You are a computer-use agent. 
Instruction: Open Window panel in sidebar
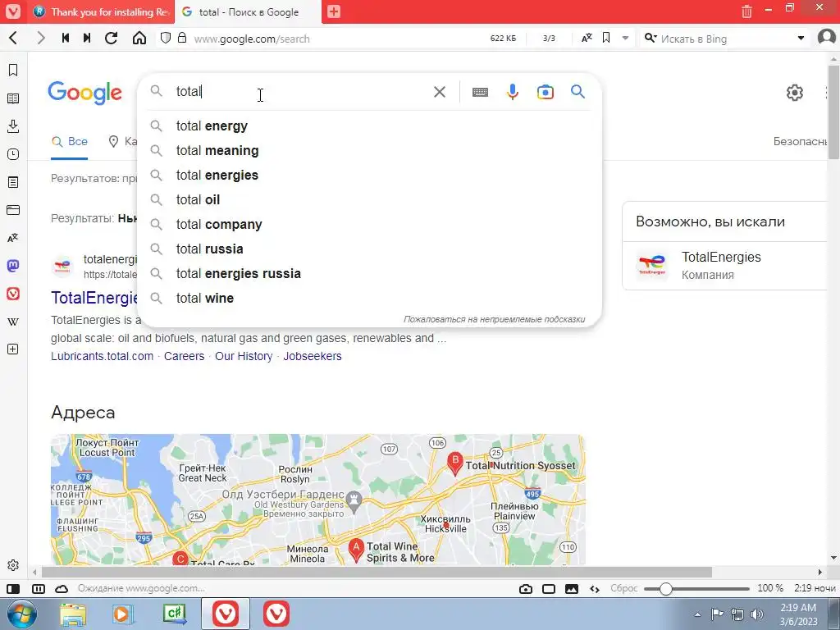tap(13, 210)
